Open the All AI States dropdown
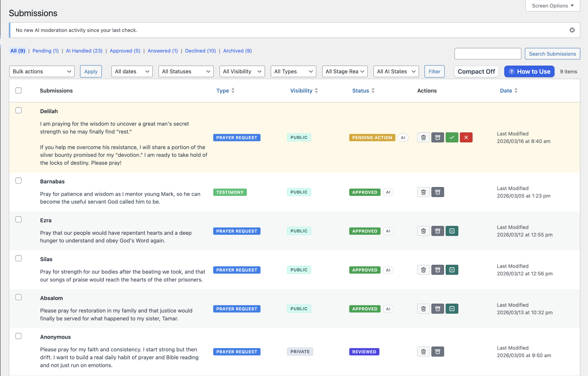 click(396, 71)
